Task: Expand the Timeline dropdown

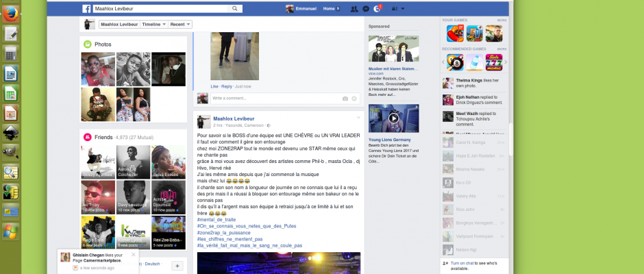Action: pos(153,24)
